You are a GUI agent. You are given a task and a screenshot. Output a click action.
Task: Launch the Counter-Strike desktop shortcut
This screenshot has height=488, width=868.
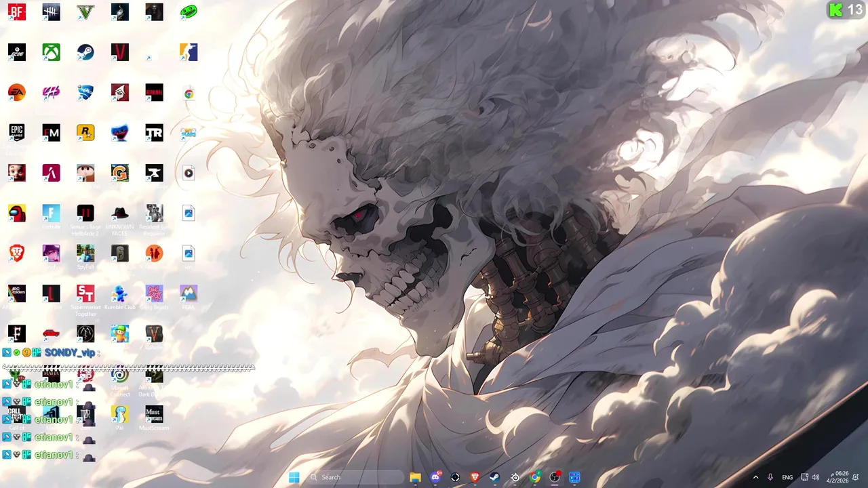coord(189,52)
